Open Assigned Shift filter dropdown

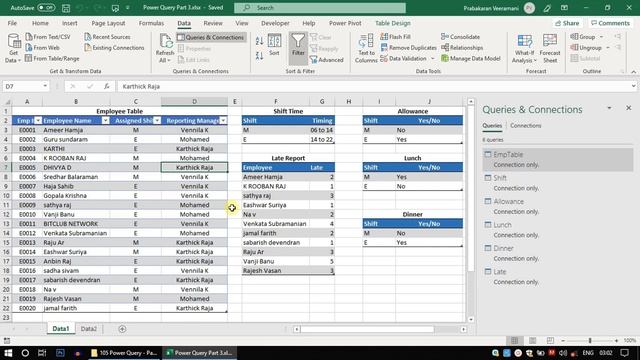[157, 120]
